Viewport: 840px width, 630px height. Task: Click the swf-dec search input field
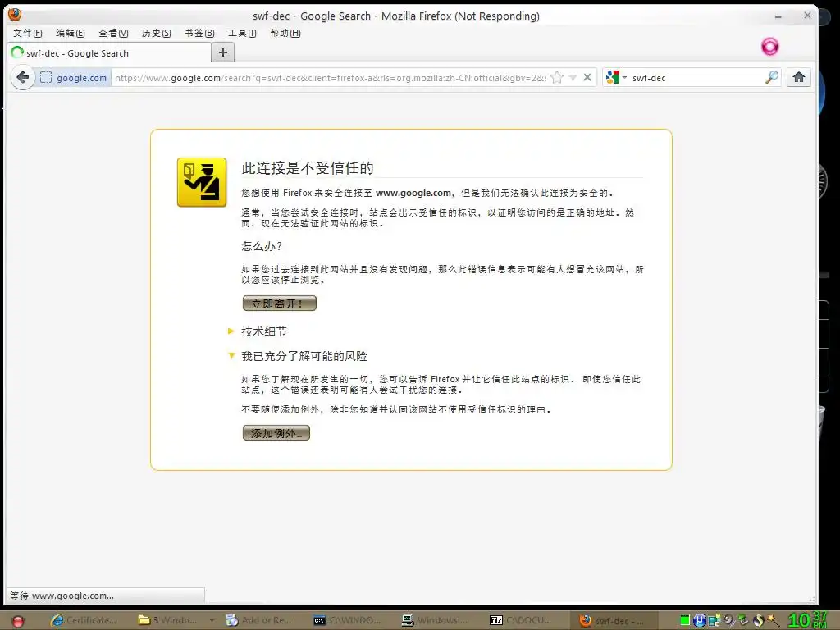pos(696,78)
